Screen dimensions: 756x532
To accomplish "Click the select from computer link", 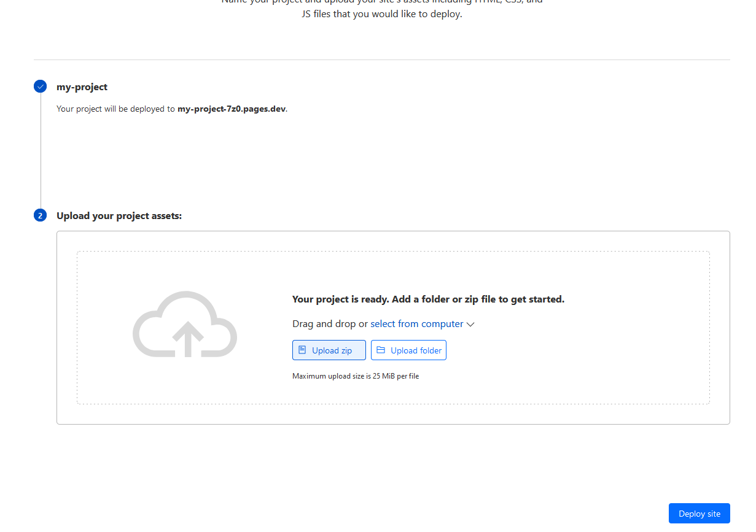I will pos(416,323).
